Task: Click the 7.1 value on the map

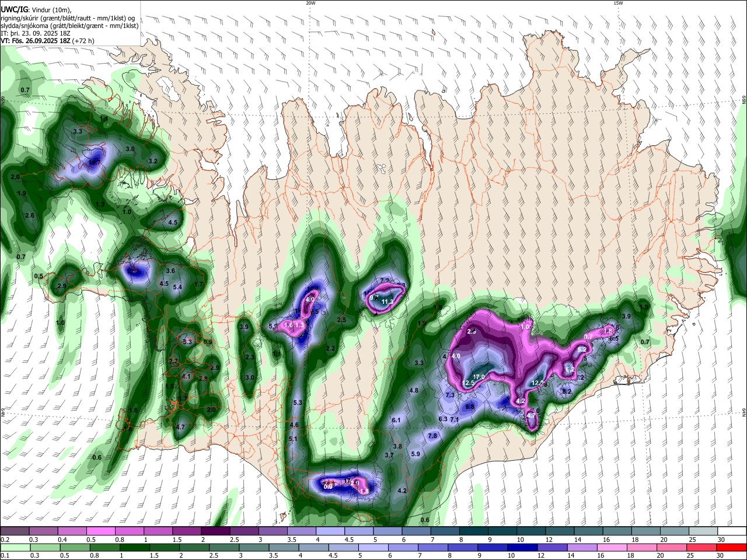Action: pyautogui.click(x=455, y=419)
